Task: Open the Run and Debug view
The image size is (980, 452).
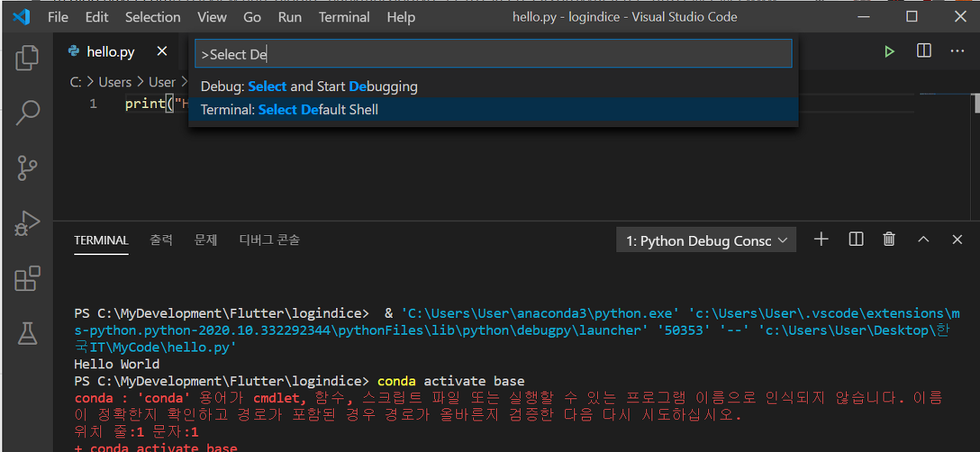Action: (x=27, y=223)
